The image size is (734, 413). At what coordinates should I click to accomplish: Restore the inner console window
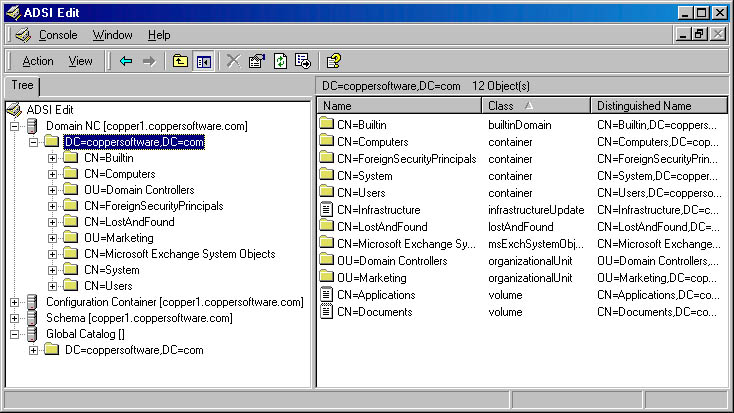699,34
